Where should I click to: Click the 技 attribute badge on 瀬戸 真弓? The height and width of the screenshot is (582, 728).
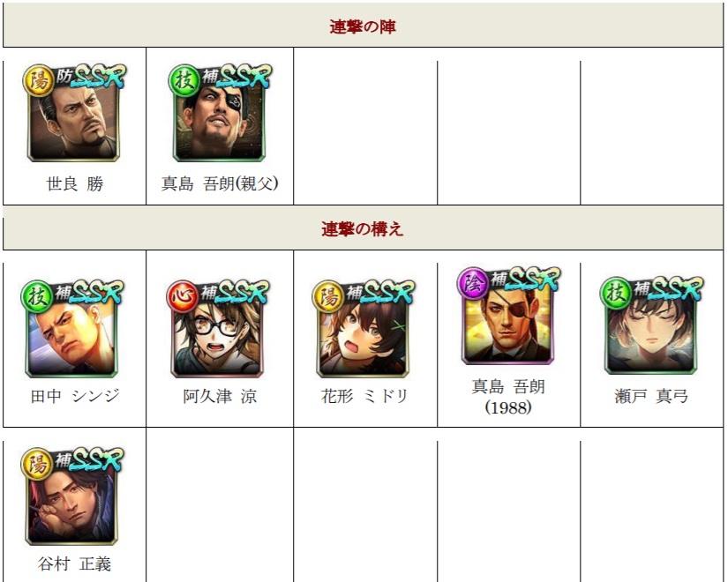coord(616,292)
